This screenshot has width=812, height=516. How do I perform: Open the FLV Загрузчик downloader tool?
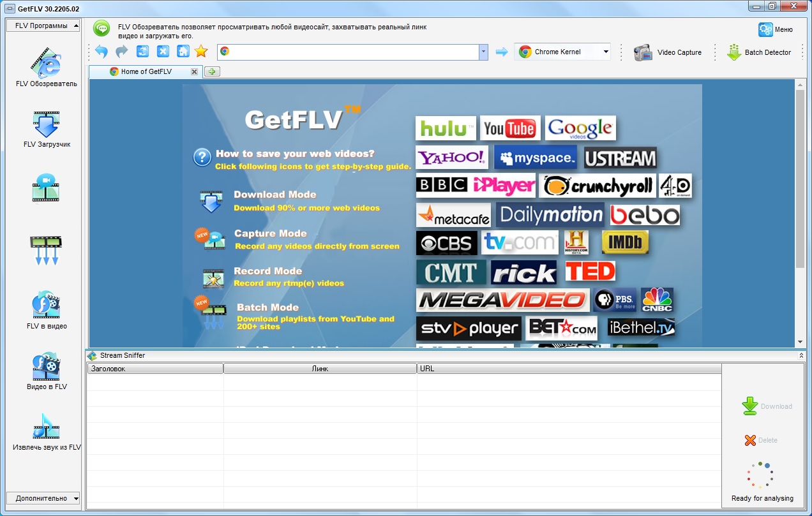(46, 129)
